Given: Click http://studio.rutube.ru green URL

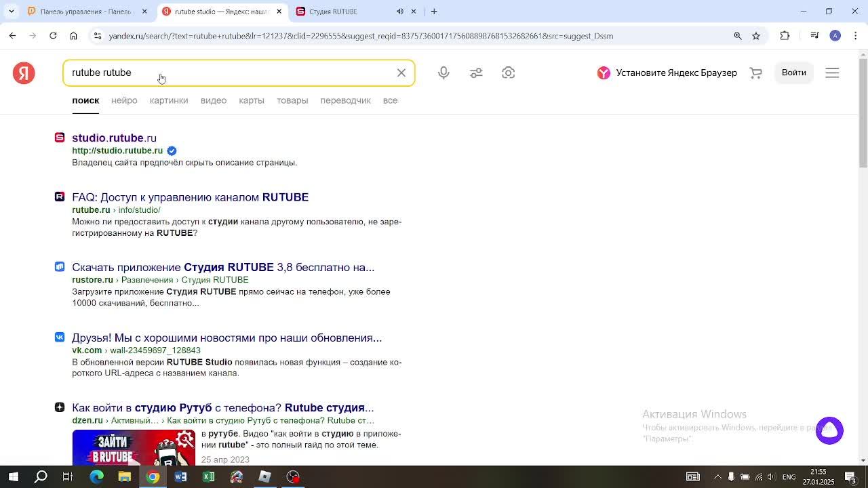Looking at the screenshot, I should pos(117,150).
